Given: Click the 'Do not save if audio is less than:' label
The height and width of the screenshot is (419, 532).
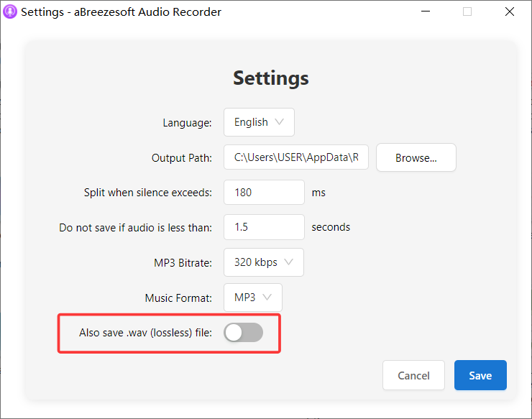Looking at the screenshot, I should click(x=135, y=227).
